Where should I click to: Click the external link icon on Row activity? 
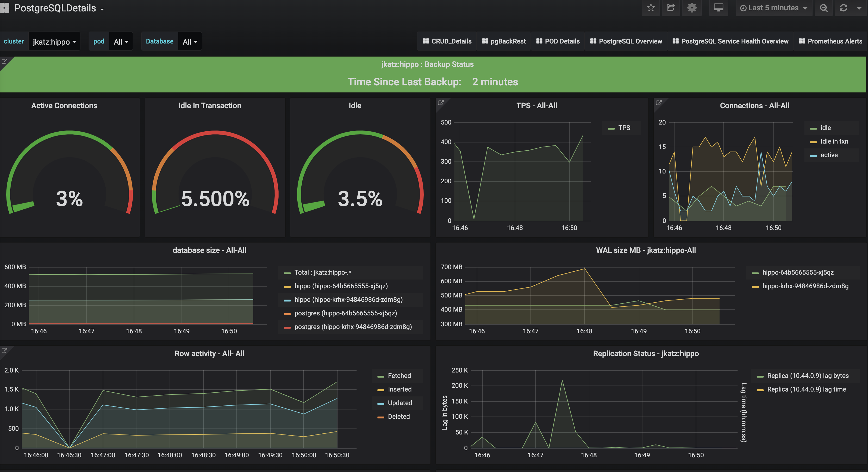pyautogui.click(x=5, y=350)
